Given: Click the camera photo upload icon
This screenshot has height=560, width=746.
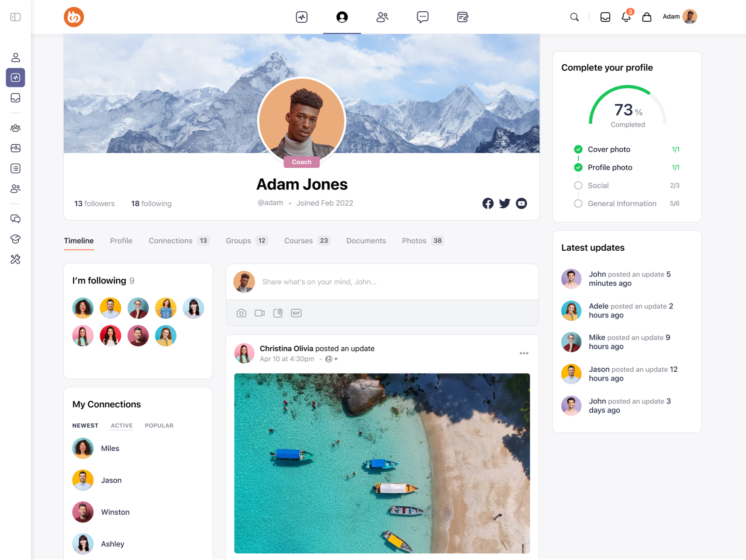Looking at the screenshot, I should [x=241, y=313].
